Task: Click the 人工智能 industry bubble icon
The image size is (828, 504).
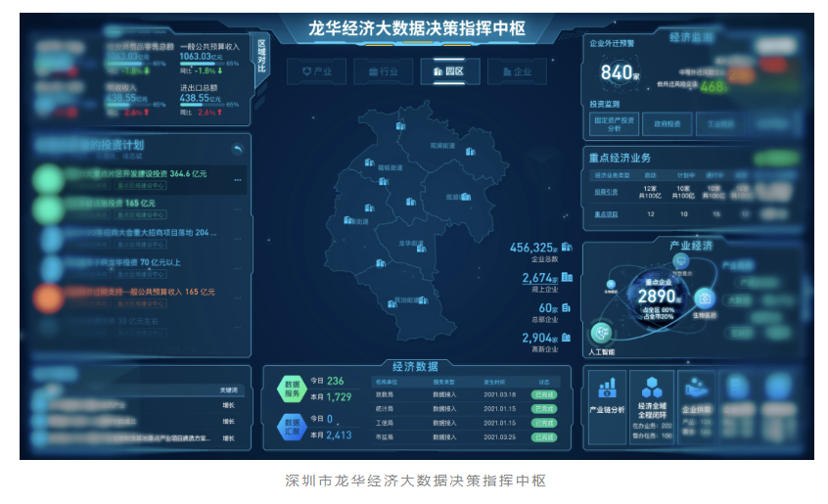Action: [600, 334]
